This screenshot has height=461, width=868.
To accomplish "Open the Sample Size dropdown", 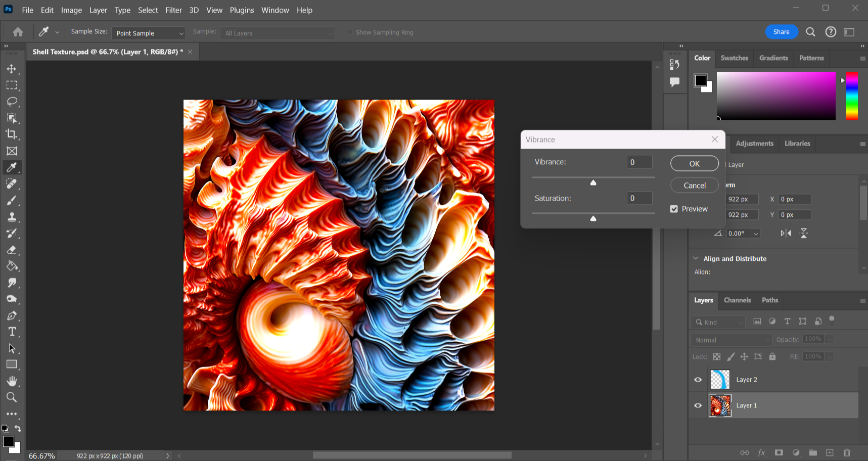I will (148, 33).
